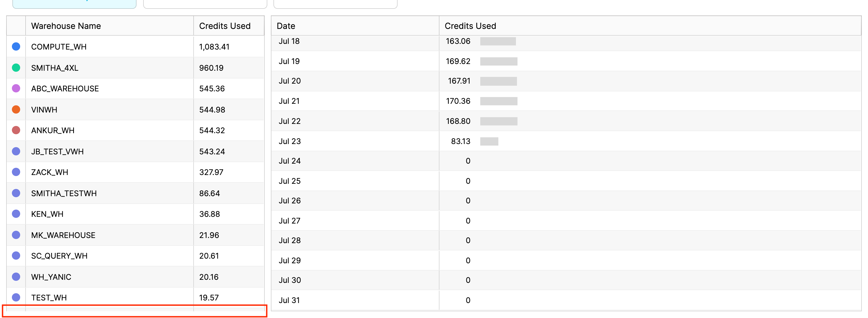Click the daily Credits Used column header
The image size is (868, 318).
coord(470,26)
